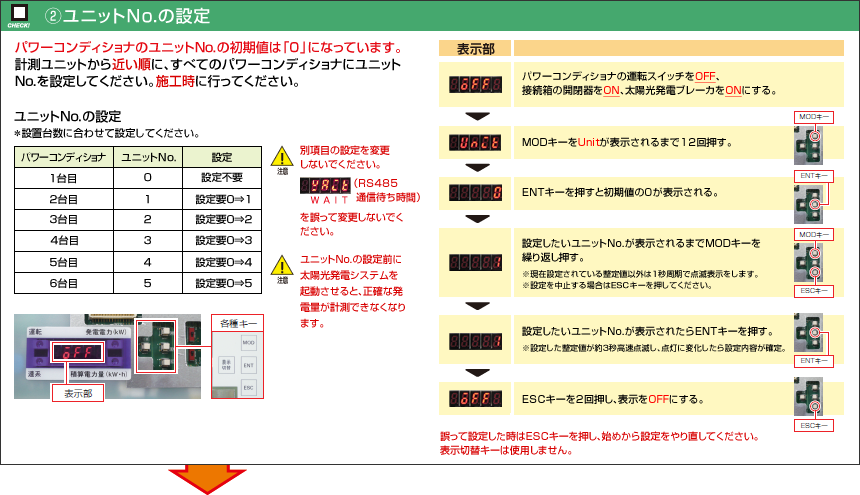Click the oFF display beside ESCキーを2回押し step
Image resolution: width=860 pixels, height=495 pixels.
tap(476, 399)
